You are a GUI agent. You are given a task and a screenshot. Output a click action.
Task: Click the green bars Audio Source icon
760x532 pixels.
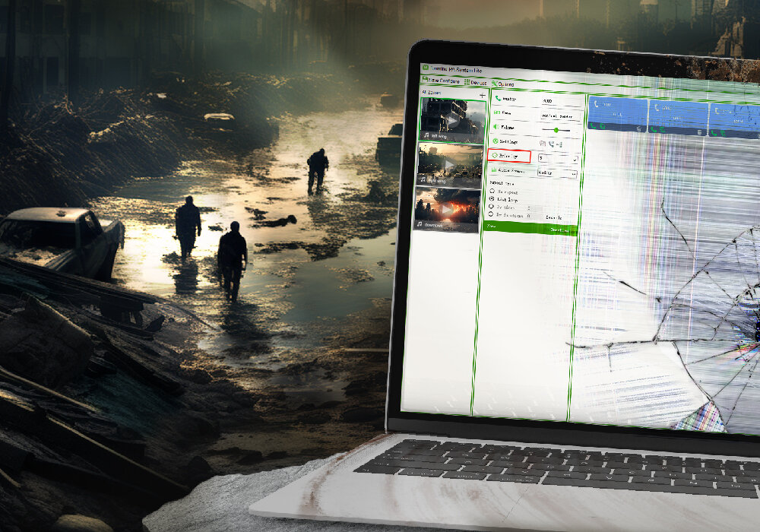click(x=494, y=170)
